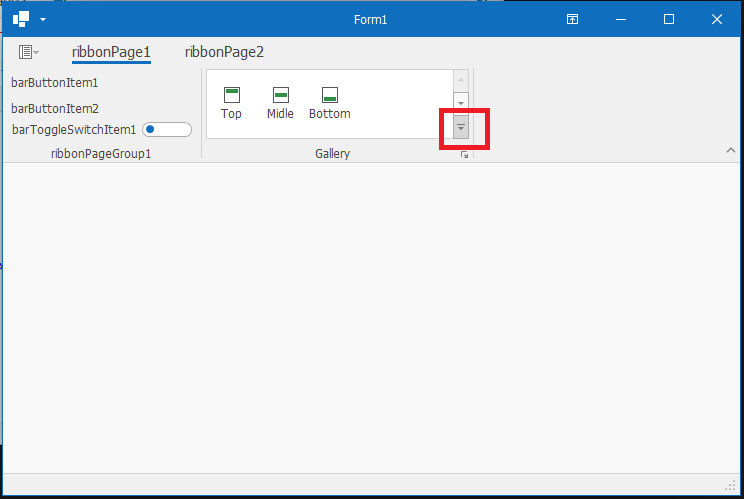Close the Form1 window
The width and height of the screenshot is (744, 499).
(717, 19)
